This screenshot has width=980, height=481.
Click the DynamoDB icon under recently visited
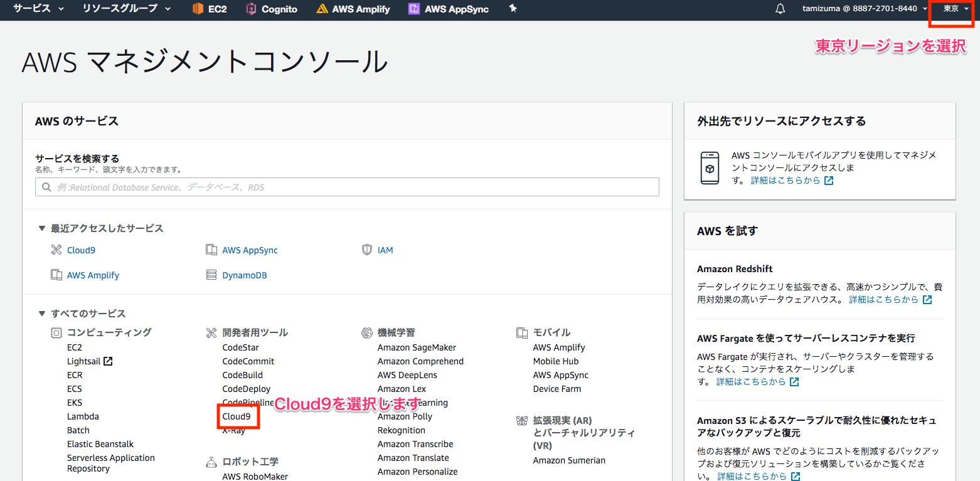[x=211, y=275]
